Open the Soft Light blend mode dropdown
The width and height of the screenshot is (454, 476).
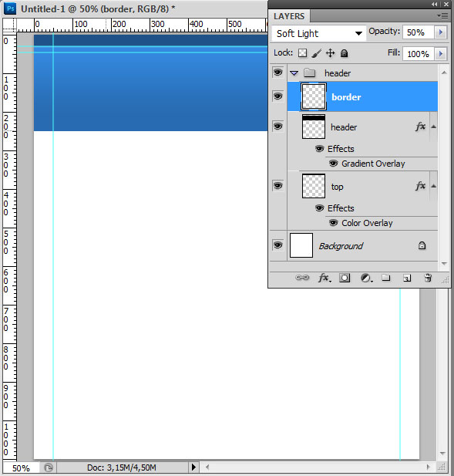click(x=319, y=33)
